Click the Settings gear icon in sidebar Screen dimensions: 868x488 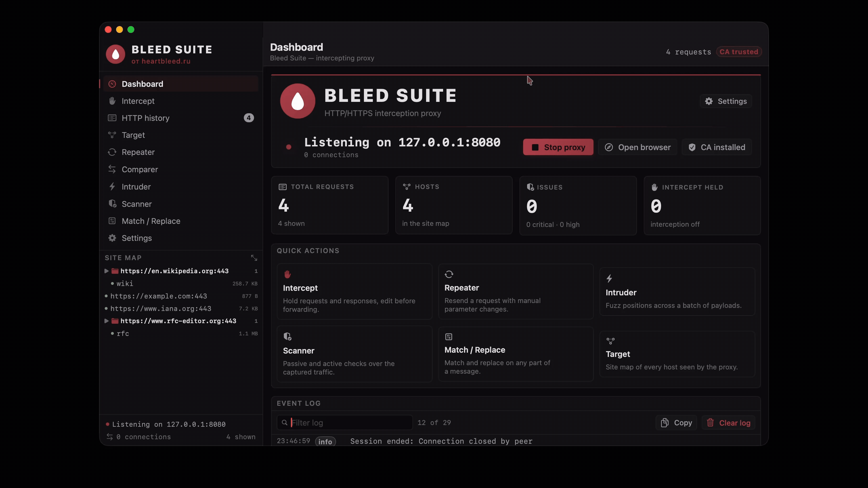(112, 238)
